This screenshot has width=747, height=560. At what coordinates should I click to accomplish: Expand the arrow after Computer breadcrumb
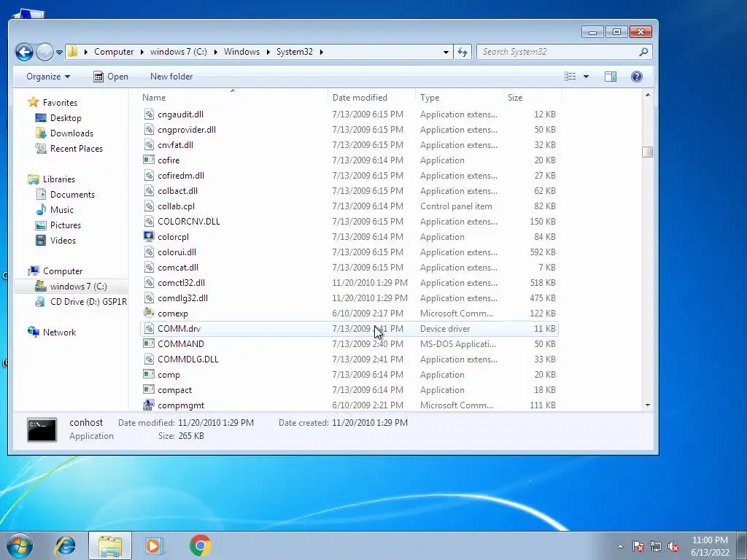tap(142, 52)
